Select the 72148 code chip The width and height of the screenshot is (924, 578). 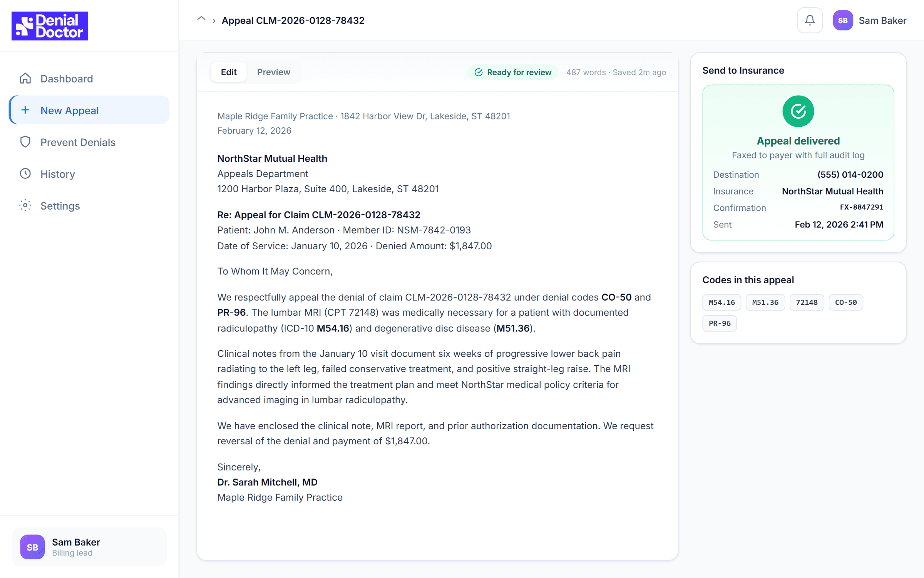tap(807, 302)
